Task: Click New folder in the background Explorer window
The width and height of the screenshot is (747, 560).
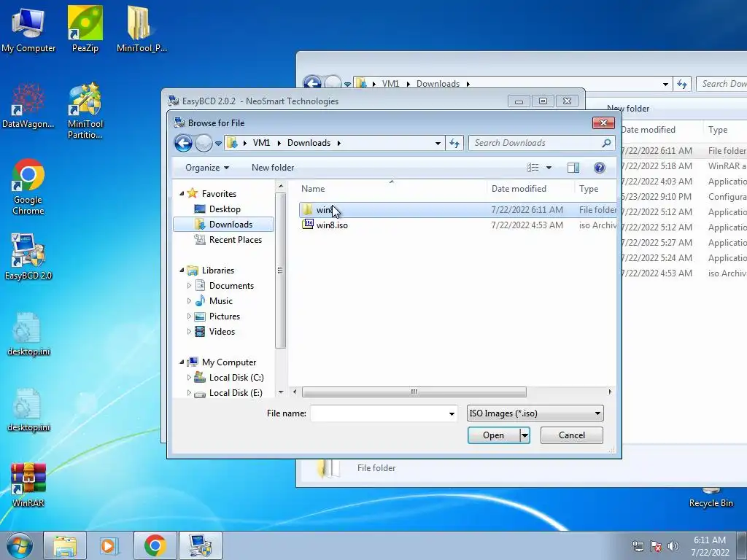Action: 628,109
